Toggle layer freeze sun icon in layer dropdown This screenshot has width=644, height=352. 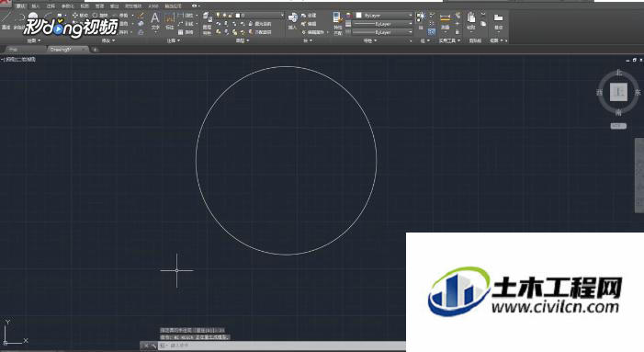(224, 16)
